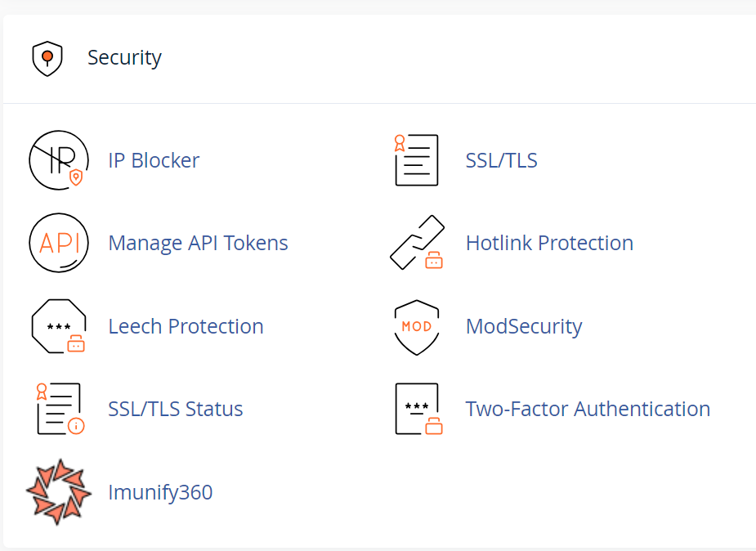View the SSL/TLS Status link
Viewport: 756px width, 551px height.
(176, 409)
